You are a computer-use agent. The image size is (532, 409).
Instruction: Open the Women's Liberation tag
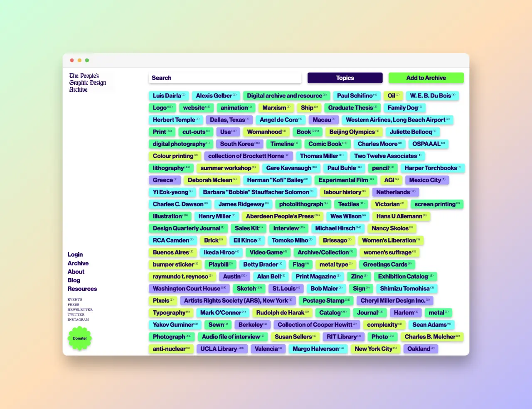[391, 240]
